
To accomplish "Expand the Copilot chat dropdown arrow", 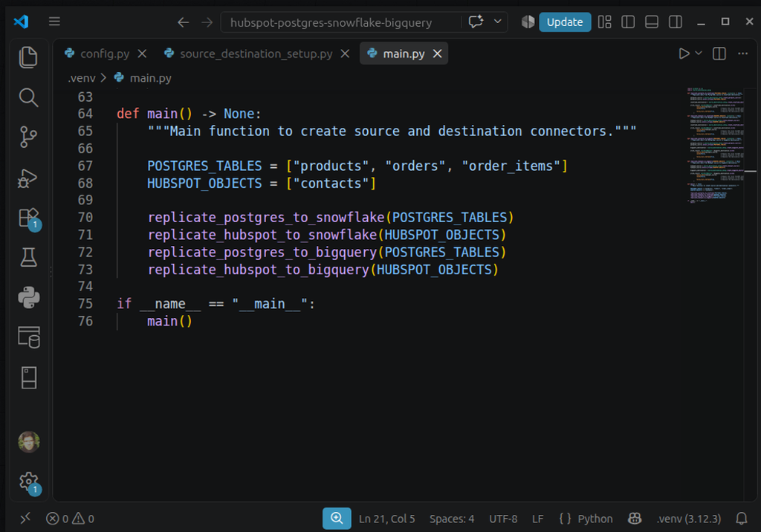I will pyautogui.click(x=497, y=22).
